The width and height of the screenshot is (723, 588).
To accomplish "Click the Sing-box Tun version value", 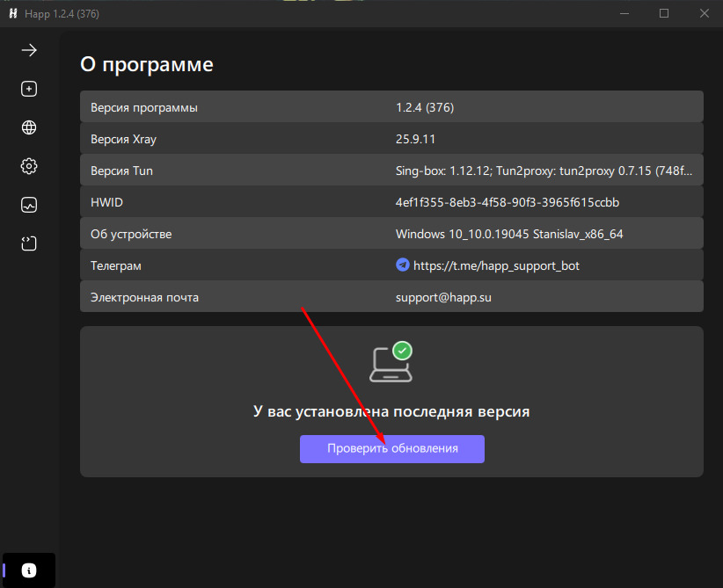I will [544, 171].
